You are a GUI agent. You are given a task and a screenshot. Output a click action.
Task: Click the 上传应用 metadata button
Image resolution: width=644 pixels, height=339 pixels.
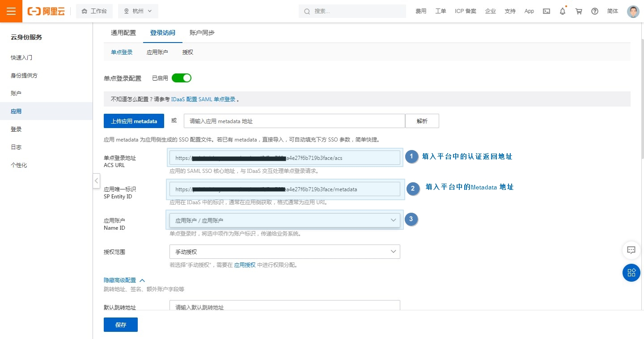pos(134,121)
